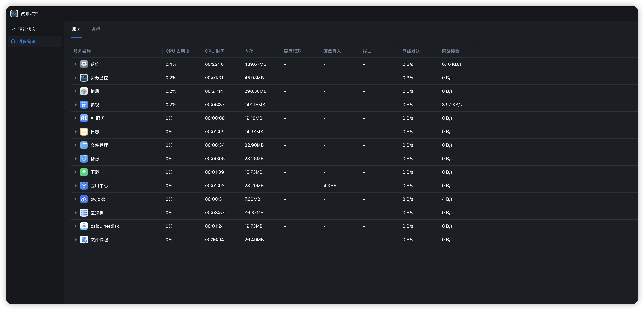644x310 pixels.
Task: Switch to the 进程 tab
Action: [96, 29]
